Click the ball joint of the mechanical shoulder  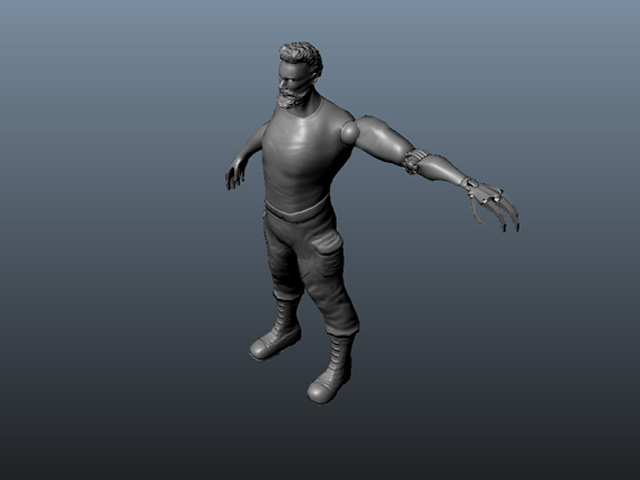(x=349, y=130)
